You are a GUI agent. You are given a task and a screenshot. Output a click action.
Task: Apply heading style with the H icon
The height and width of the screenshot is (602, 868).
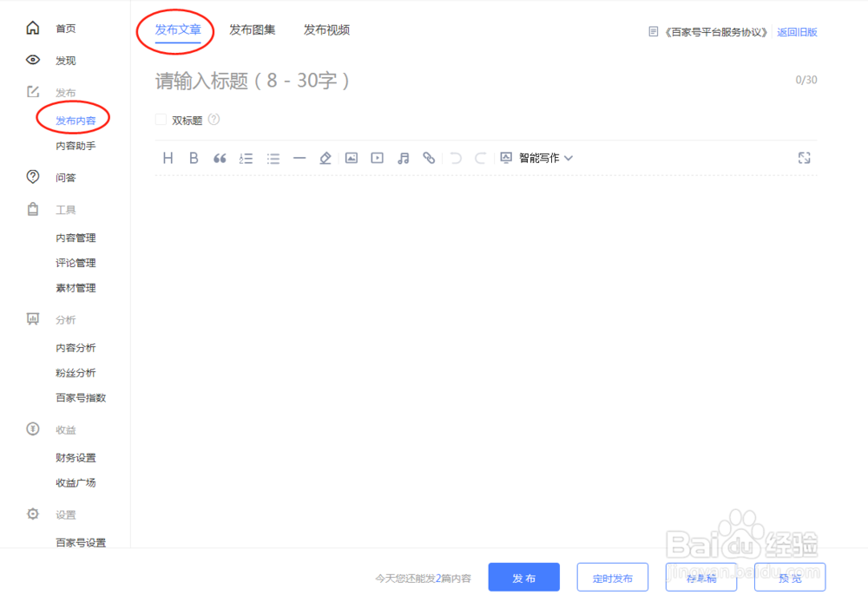(168, 158)
